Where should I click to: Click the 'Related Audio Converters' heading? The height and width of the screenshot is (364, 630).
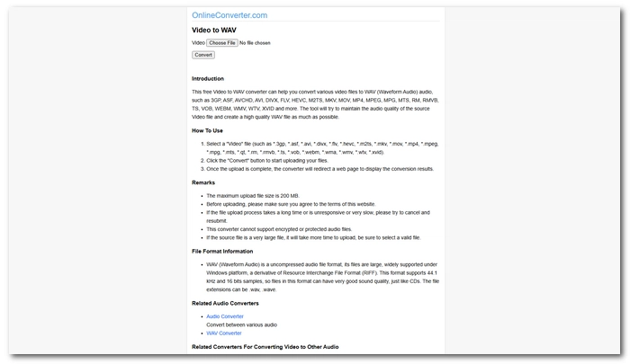[x=225, y=304]
